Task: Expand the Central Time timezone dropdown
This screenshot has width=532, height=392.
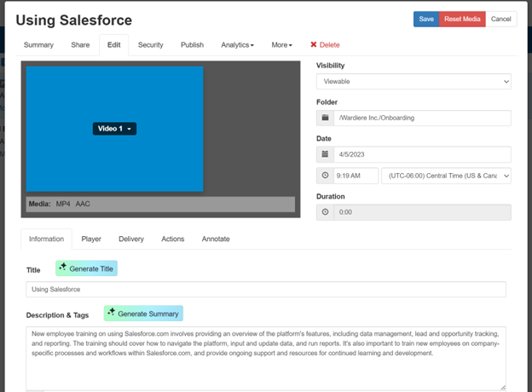Action: [x=446, y=176]
